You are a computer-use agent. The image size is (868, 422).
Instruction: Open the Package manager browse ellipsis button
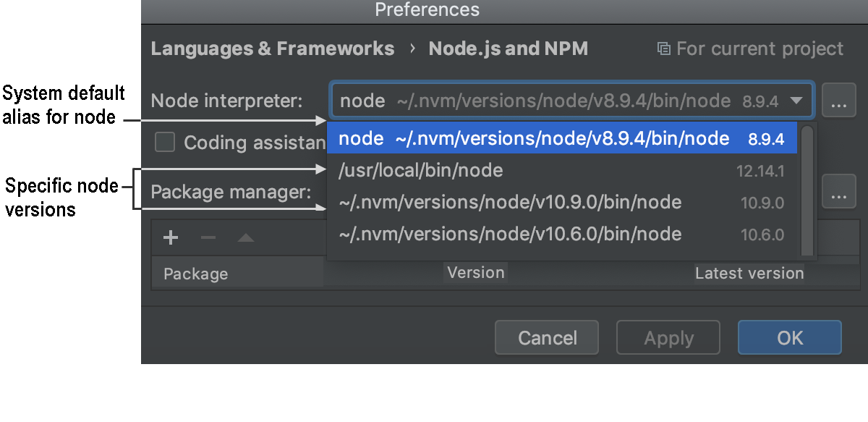838,191
